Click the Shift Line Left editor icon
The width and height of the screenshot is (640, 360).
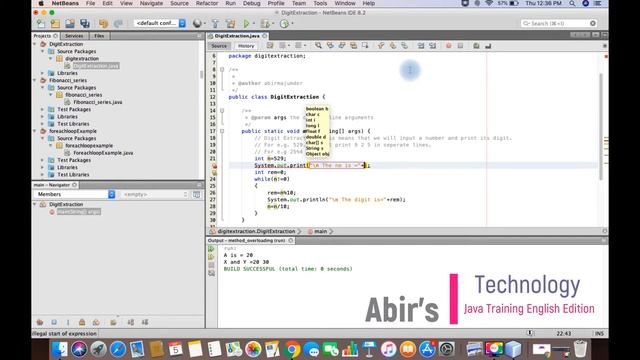tap(421, 46)
